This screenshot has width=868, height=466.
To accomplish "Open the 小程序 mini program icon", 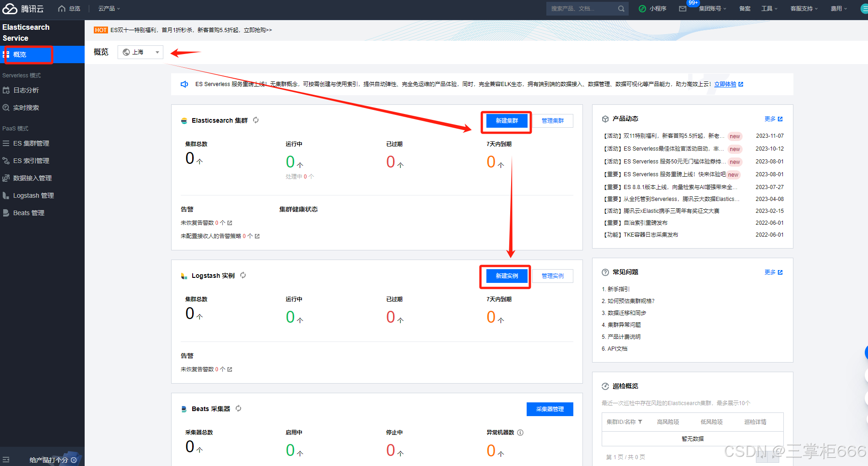I will (x=642, y=9).
